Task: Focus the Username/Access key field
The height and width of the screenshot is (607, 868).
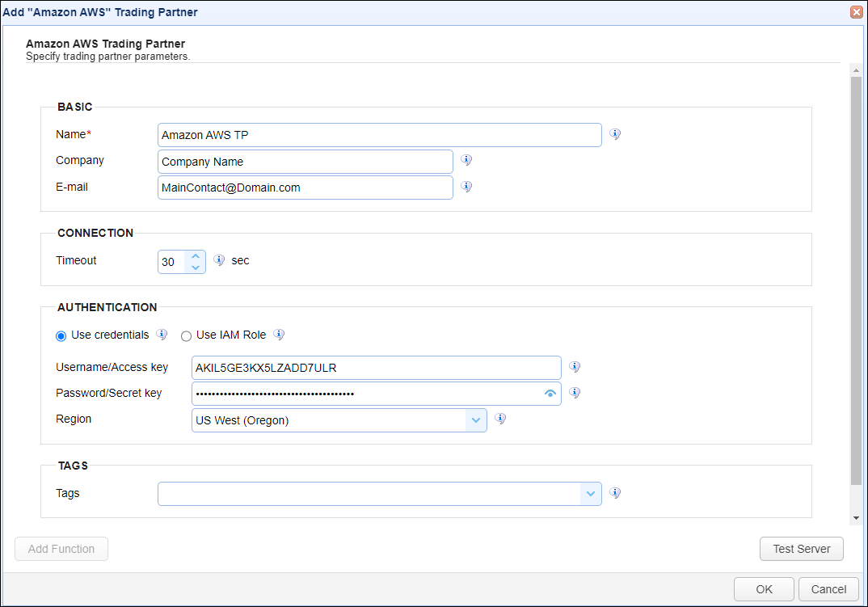Action: 377,368
